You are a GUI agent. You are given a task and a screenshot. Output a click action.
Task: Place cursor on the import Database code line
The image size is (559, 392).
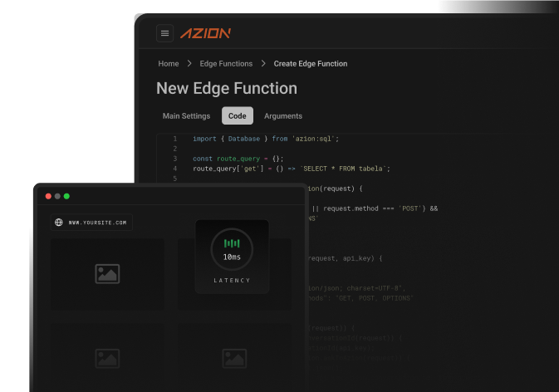tap(266, 139)
